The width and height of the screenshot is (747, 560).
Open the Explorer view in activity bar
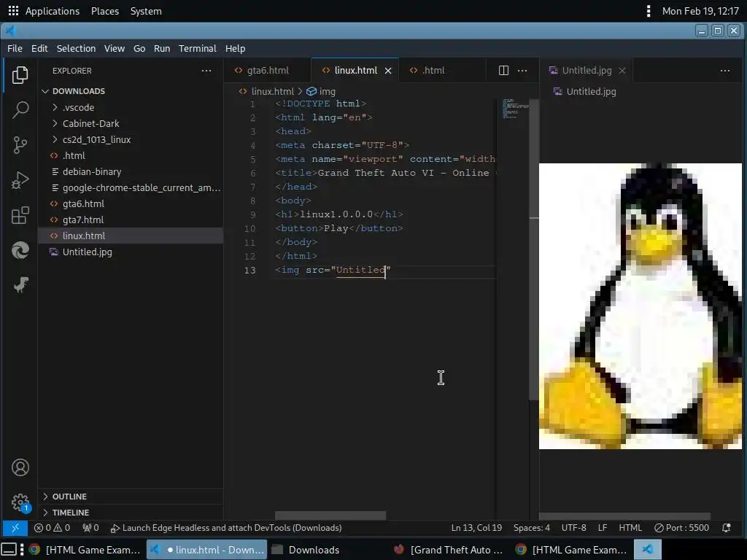point(20,75)
